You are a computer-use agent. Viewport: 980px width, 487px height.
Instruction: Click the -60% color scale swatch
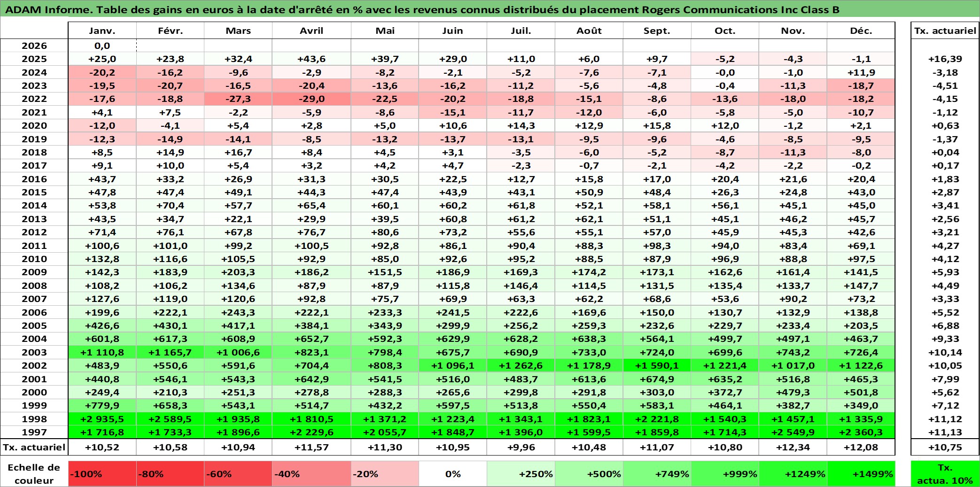238,474
